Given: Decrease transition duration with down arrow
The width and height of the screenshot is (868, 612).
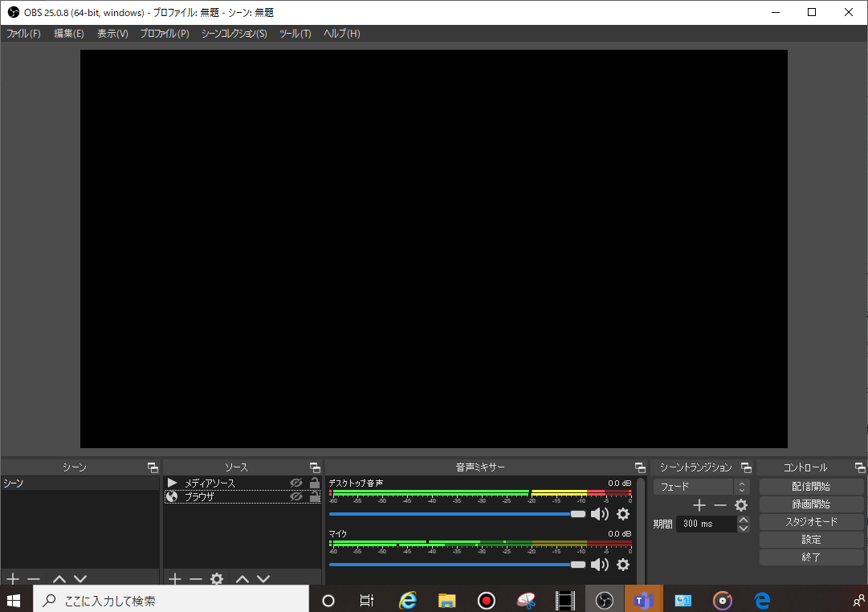Looking at the screenshot, I should point(744,528).
